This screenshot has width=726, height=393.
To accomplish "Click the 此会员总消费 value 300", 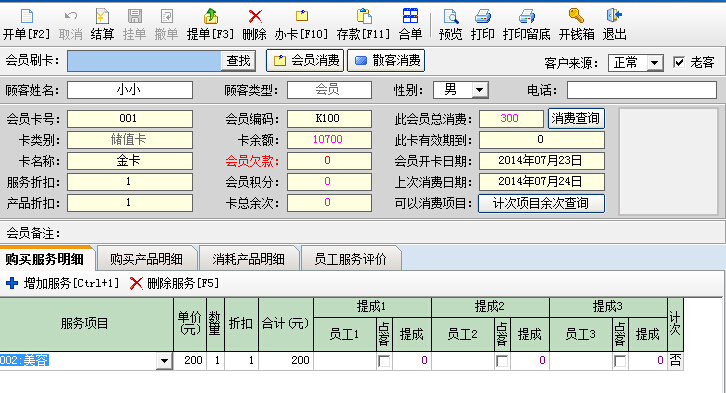I will tap(511, 119).
